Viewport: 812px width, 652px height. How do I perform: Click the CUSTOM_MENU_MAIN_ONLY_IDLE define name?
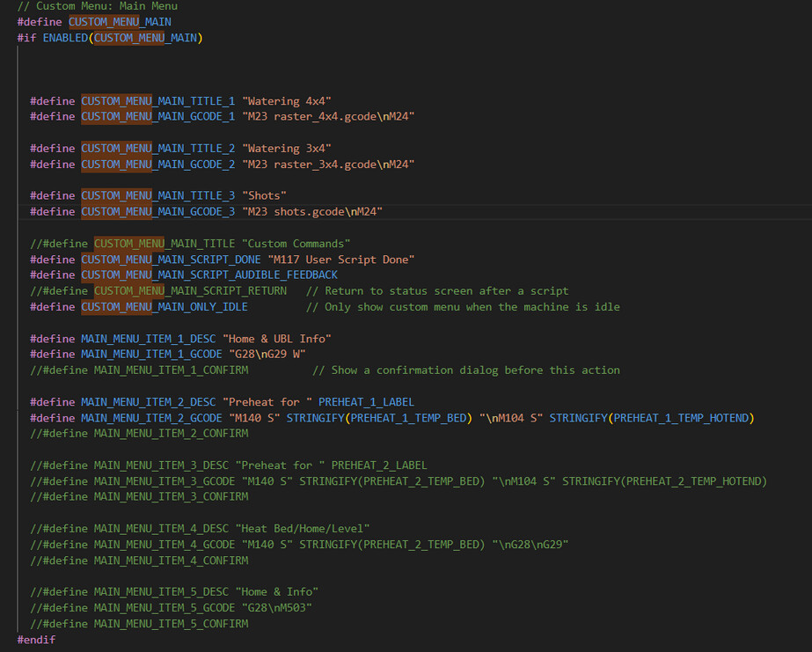click(x=165, y=307)
